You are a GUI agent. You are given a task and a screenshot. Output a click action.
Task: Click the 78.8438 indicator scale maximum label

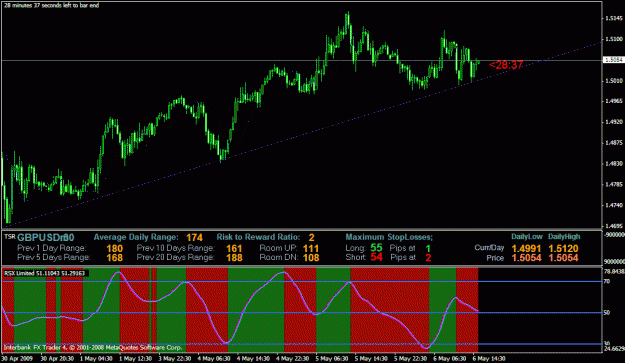tap(614, 271)
